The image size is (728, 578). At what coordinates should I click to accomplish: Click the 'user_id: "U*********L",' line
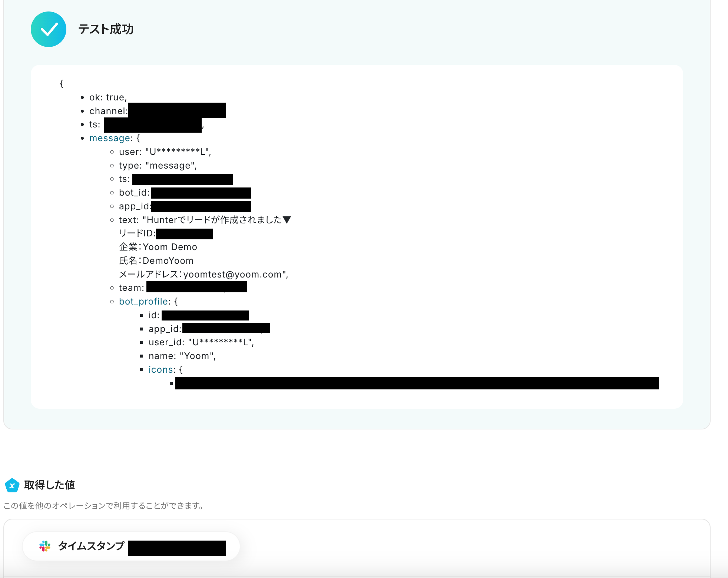pyautogui.click(x=201, y=342)
